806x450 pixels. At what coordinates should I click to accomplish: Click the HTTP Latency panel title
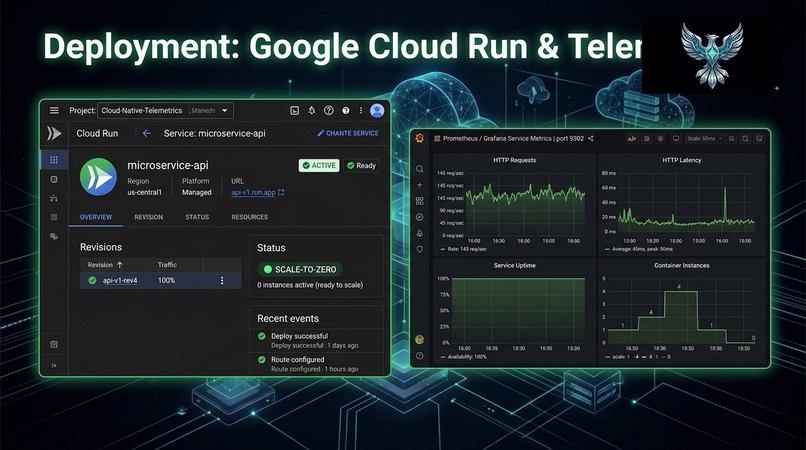click(x=682, y=160)
